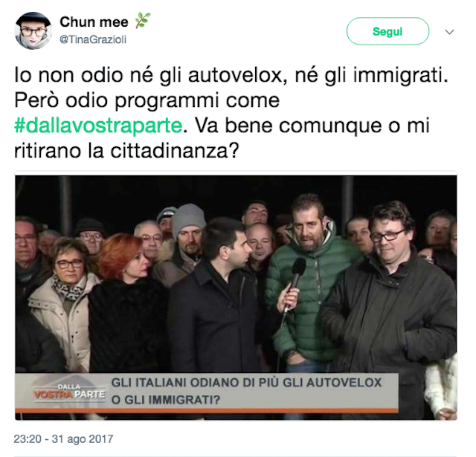Click the black microphone in the photo
476x457 pixels.
coord(295,282)
